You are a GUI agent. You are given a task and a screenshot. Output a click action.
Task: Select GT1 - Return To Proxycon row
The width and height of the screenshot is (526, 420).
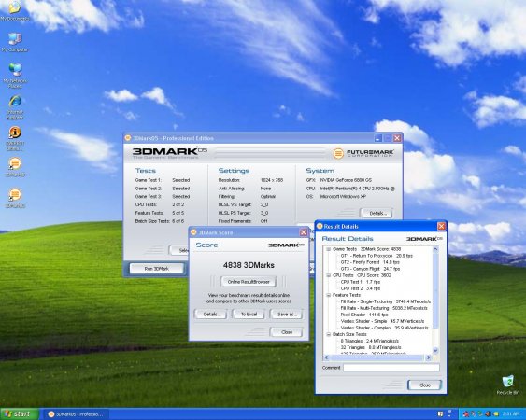pyautogui.click(x=377, y=256)
